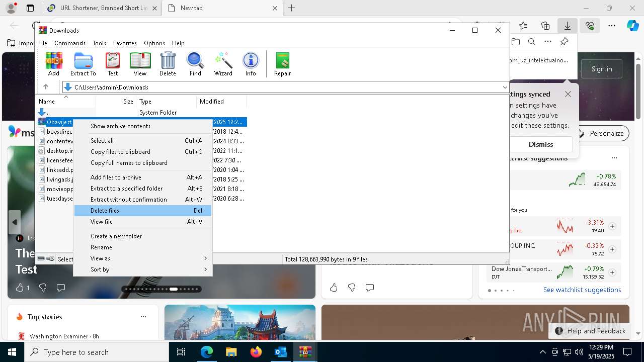Image resolution: width=644 pixels, height=362 pixels.
Task: Open the Commands menu
Action: pyautogui.click(x=70, y=43)
